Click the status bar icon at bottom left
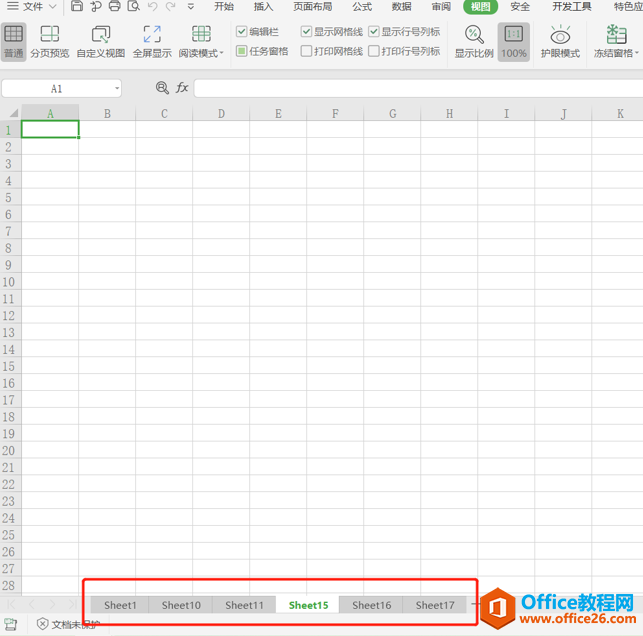643x636 pixels. point(10,625)
